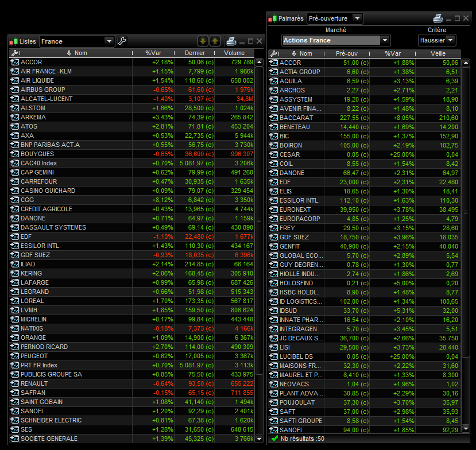Viewport: 476px width, 450px height.
Task: Select the GENFIT row in Palmarès
Action: coord(365,246)
